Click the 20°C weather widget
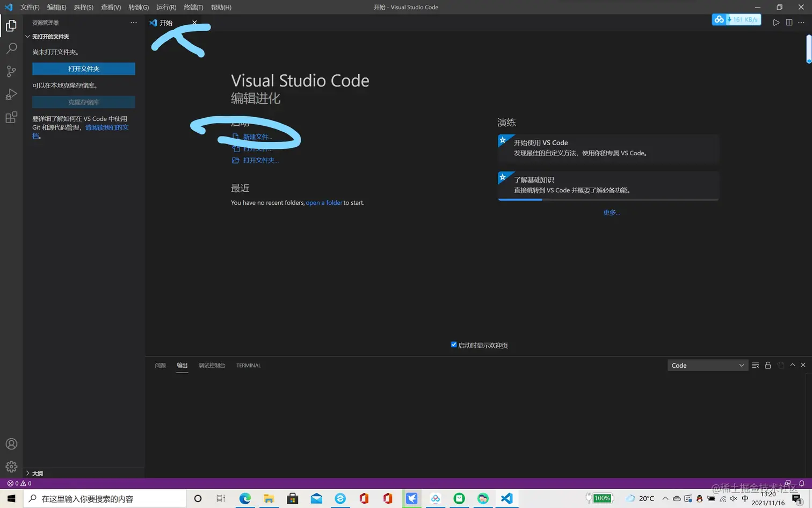The height and width of the screenshot is (508, 812). coord(640,498)
